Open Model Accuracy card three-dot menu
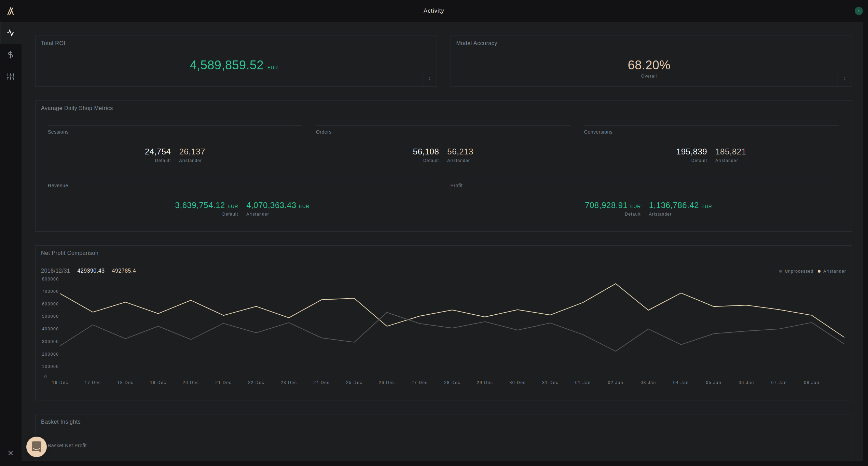The width and height of the screenshot is (868, 466). click(x=845, y=80)
